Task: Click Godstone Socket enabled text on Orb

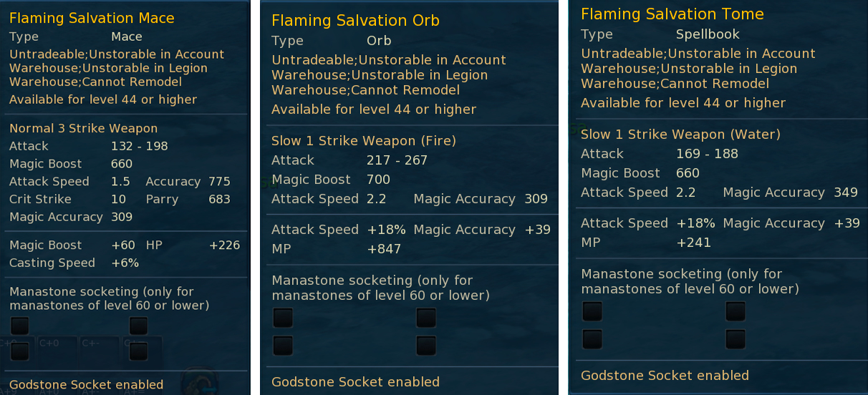Action: (x=355, y=382)
